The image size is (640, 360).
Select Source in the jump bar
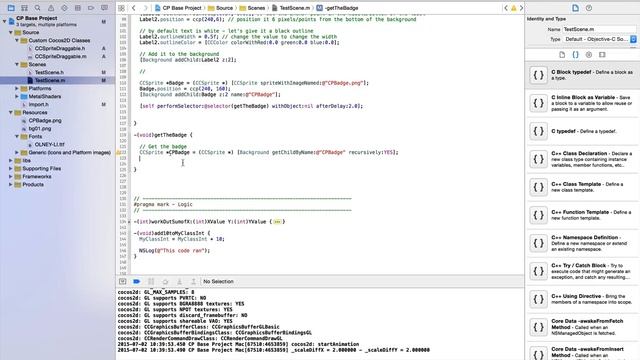pos(220,8)
